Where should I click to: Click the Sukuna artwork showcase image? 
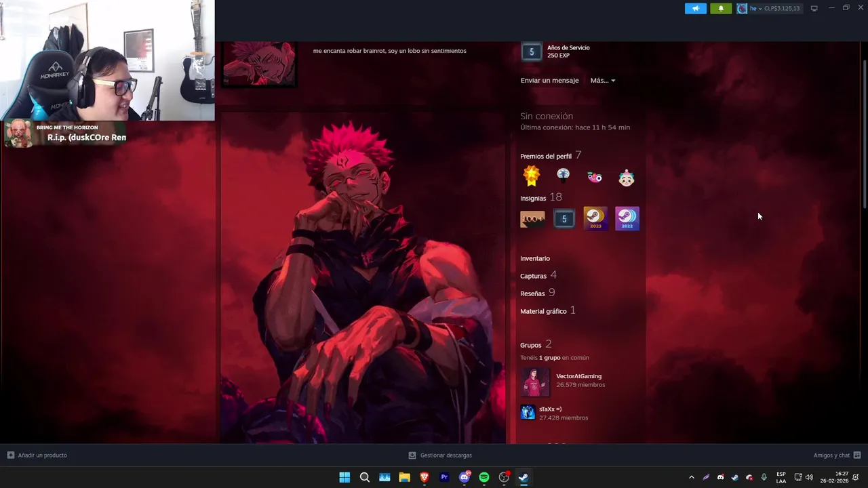coord(363,278)
